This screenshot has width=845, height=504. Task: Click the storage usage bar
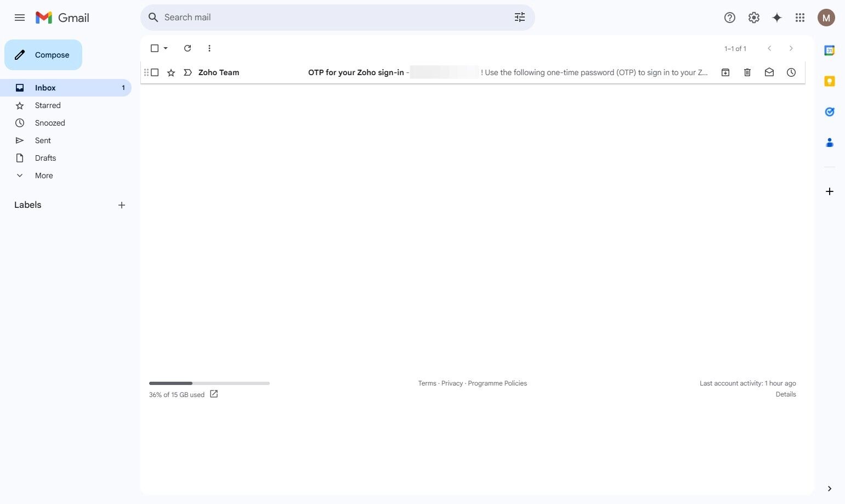(x=209, y=383)
